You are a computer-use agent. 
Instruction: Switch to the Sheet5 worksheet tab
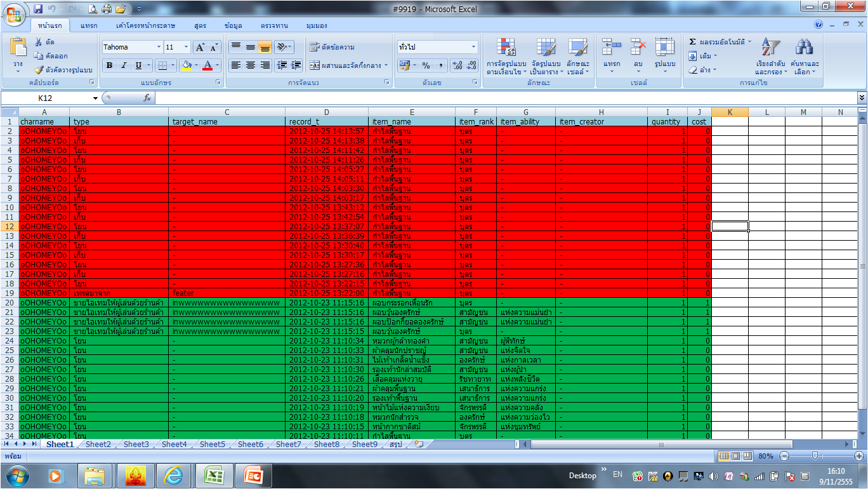click(x=212, y=445)
